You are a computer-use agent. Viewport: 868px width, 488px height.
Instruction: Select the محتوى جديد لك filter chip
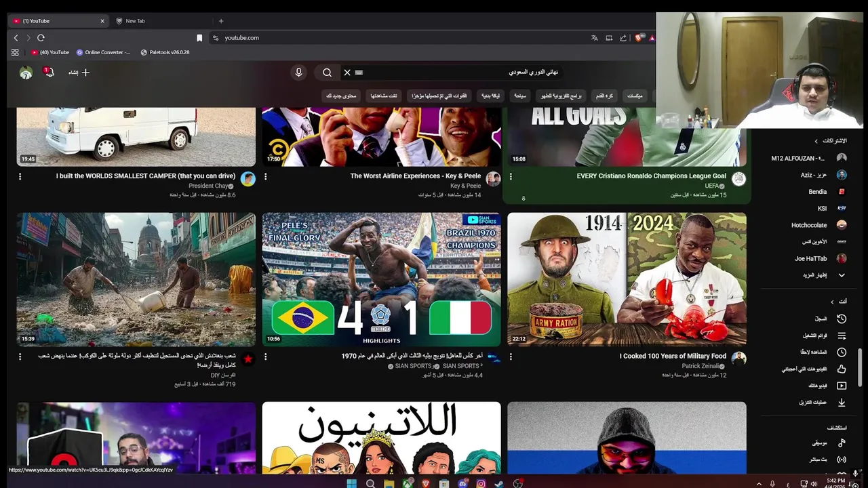[x=341, y=96]
